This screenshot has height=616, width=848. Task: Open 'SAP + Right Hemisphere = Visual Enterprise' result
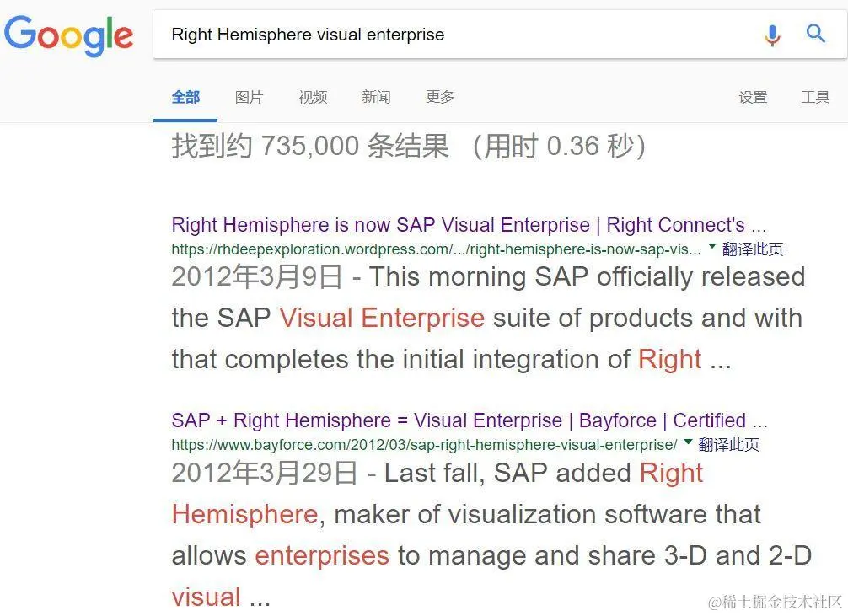(469, 420)
